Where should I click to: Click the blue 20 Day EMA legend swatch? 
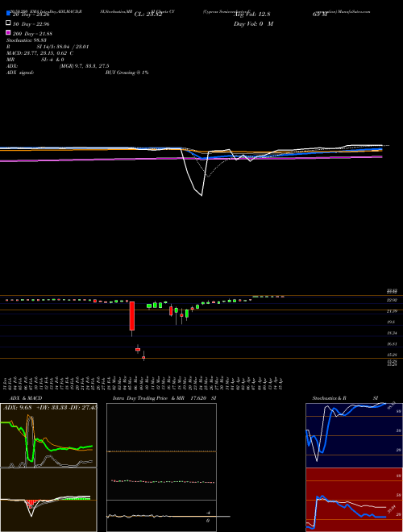click(8, 14)
